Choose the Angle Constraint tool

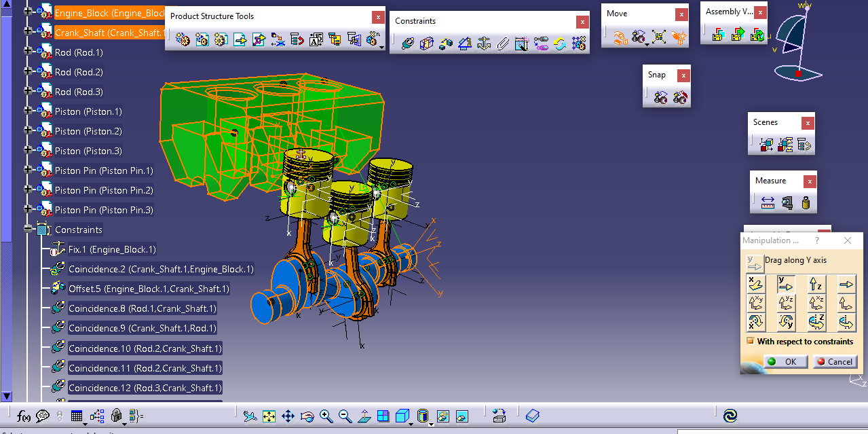coord(465,44)
